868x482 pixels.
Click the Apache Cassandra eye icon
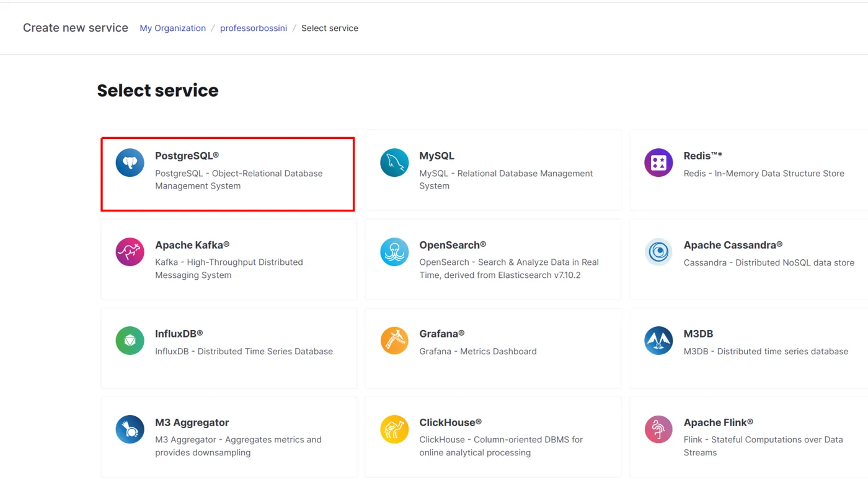pos(658,252)
